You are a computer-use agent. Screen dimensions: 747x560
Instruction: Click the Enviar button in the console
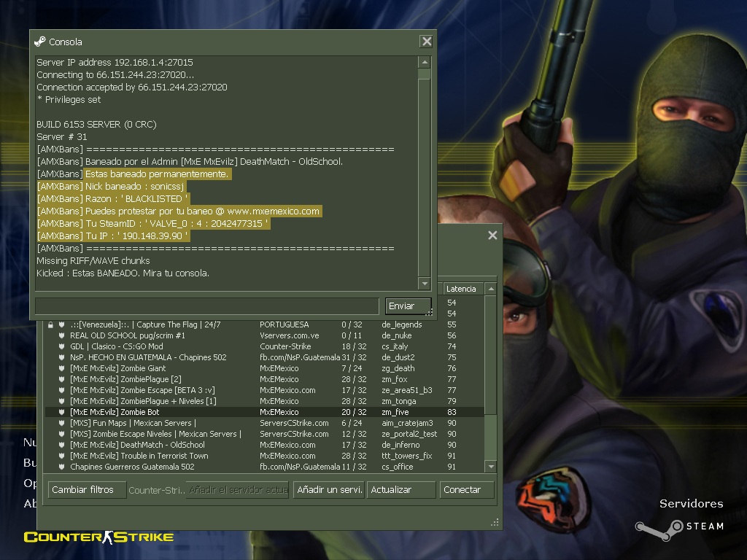click(409, 306)
